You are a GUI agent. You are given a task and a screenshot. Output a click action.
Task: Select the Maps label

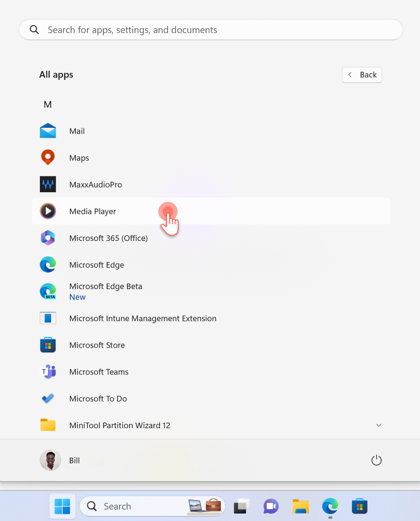79,158
